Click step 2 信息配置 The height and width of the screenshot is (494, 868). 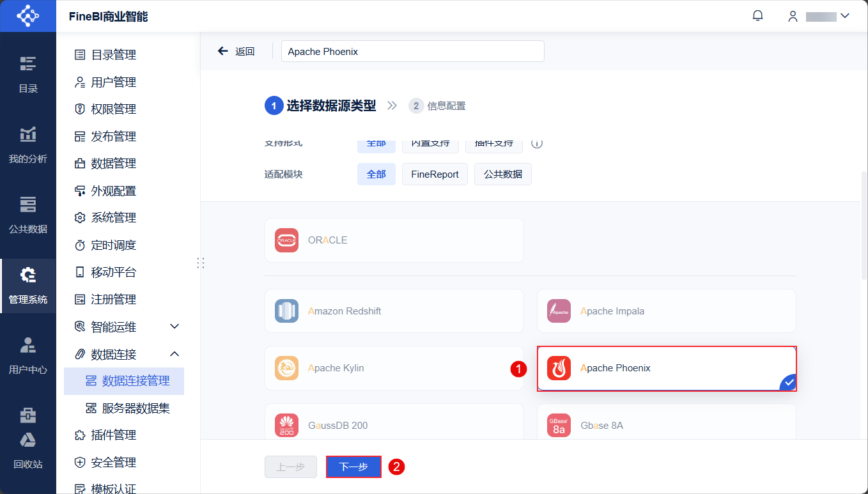tap(437, 106)
